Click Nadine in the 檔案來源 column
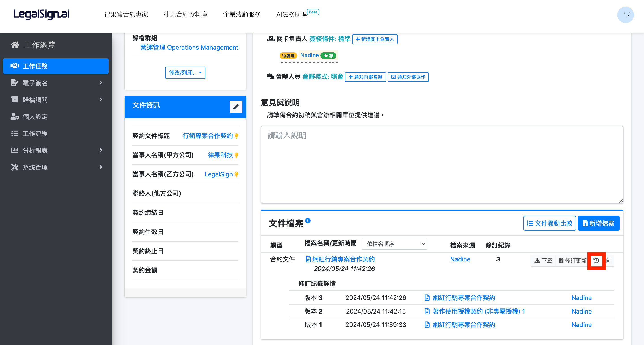Screen dimensions: 644x345 [460, 259]
